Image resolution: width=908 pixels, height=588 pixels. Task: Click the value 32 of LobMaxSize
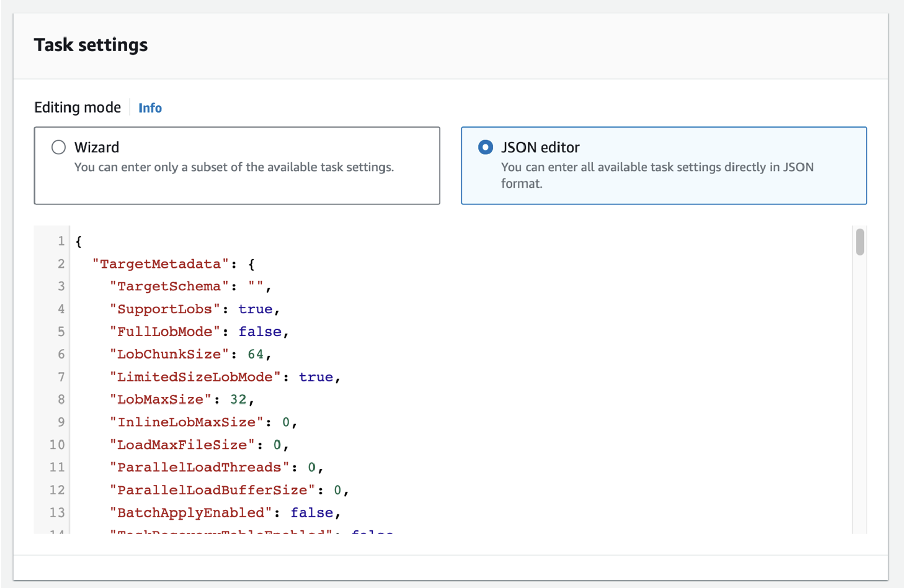point(238,400)
